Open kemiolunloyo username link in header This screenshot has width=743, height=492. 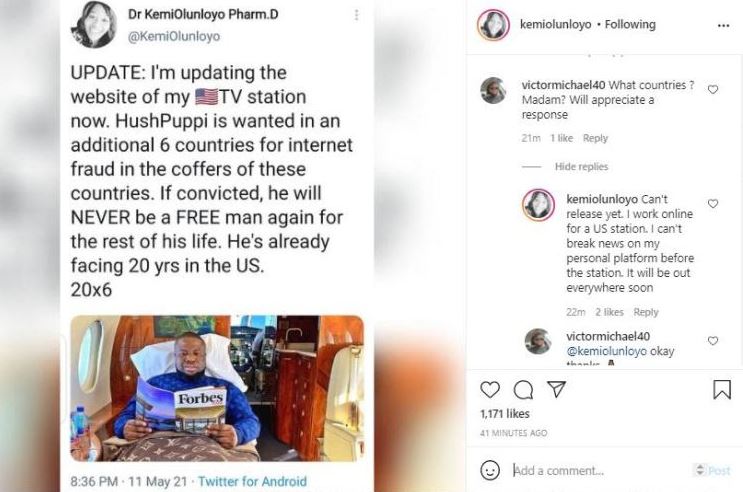555,24
